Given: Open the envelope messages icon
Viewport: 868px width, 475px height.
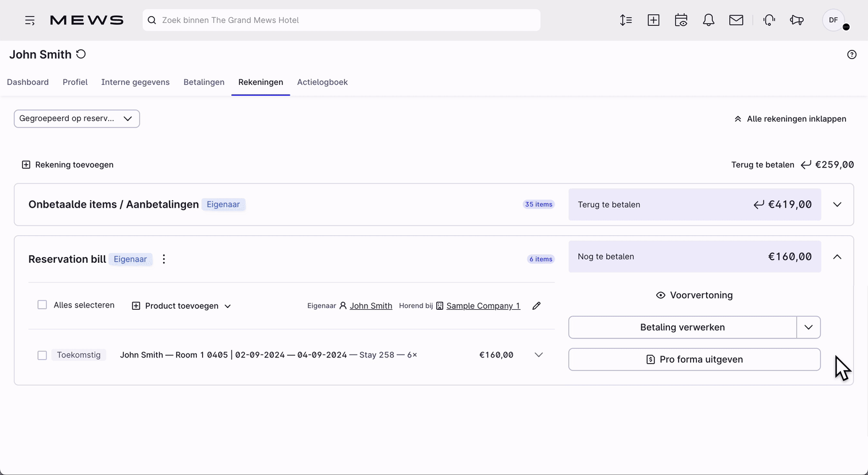Looking at the screenshot, I should (x=736, y=20).
